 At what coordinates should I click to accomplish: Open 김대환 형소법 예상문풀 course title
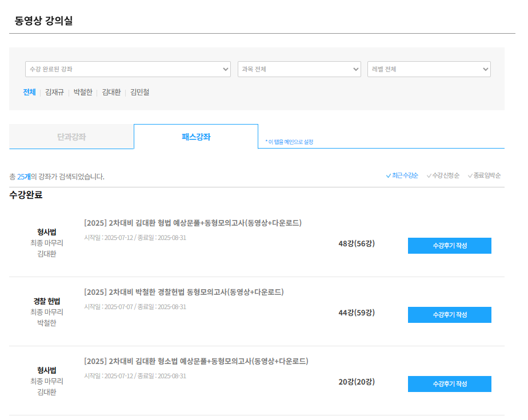point(197,361)
